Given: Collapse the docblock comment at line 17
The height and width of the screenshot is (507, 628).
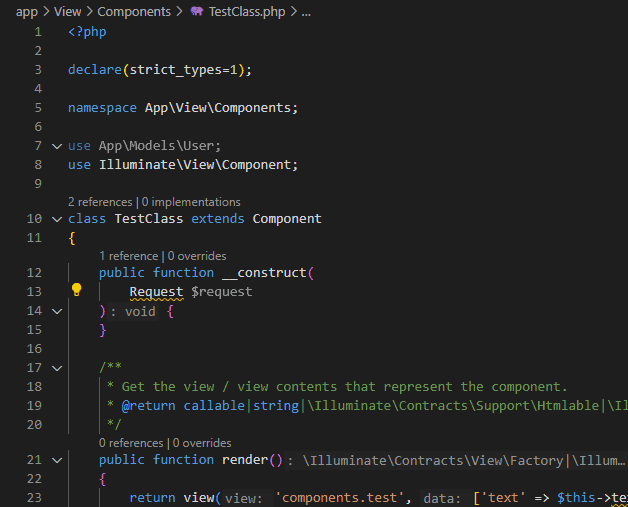Looking at the screenshot, I should pos(56,368).
